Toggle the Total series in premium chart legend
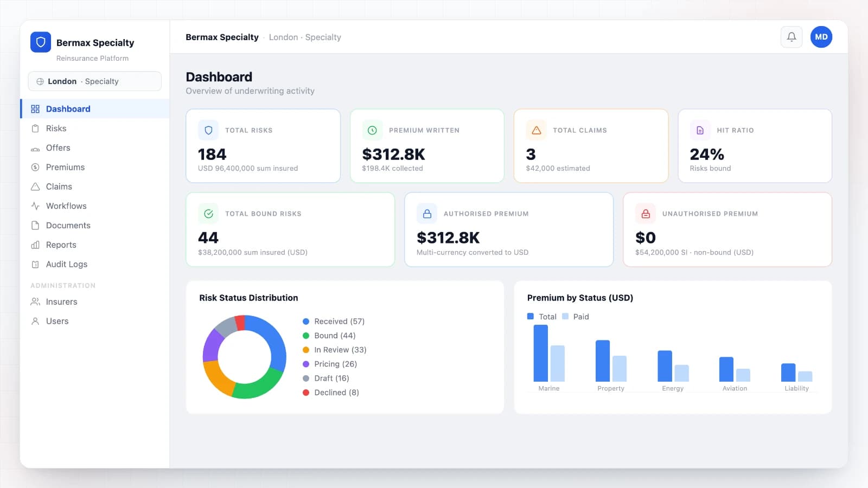Screen dimensions: 868x488 tap(542, 317)
